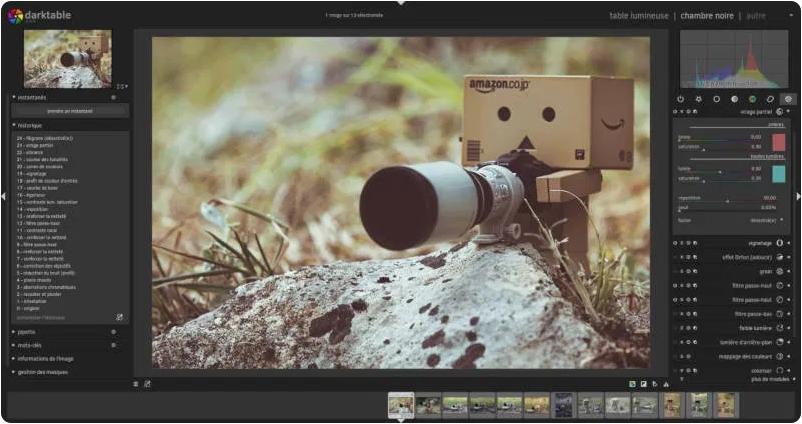Image resolution: width=802 pixels, height=424 pixels.
Task: Select the dark blue filmstrip thumbnail
Action: [564, 405]
